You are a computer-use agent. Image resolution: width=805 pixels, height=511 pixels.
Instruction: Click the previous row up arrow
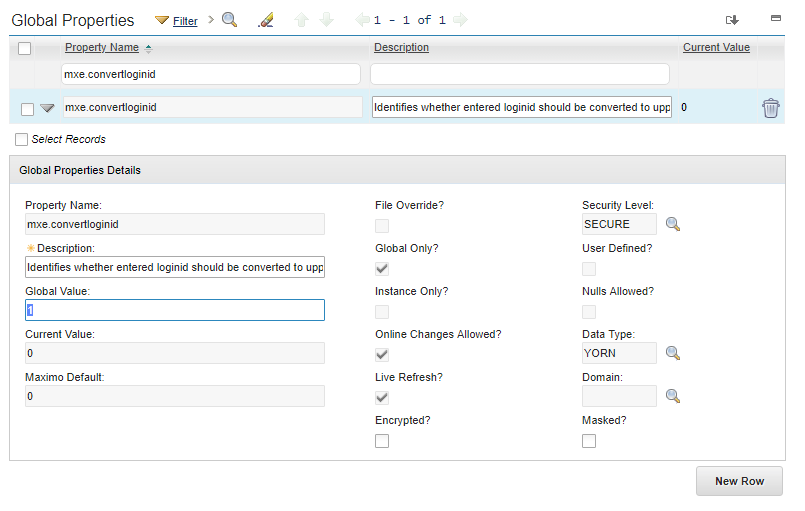[301, 20]
